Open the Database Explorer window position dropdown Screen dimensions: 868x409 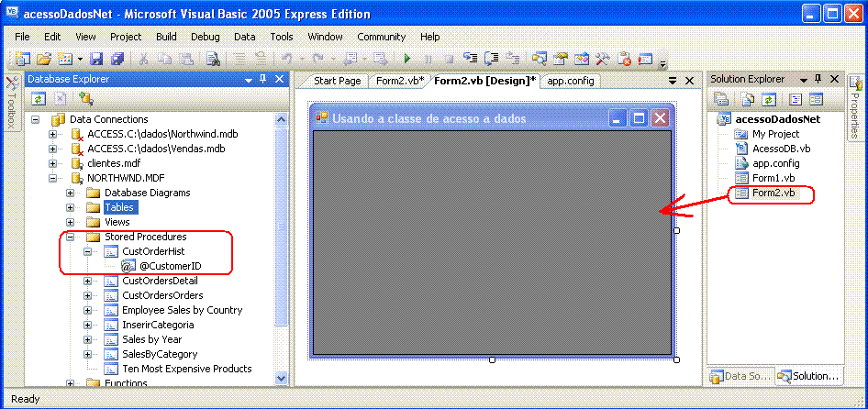click(249, 79)
